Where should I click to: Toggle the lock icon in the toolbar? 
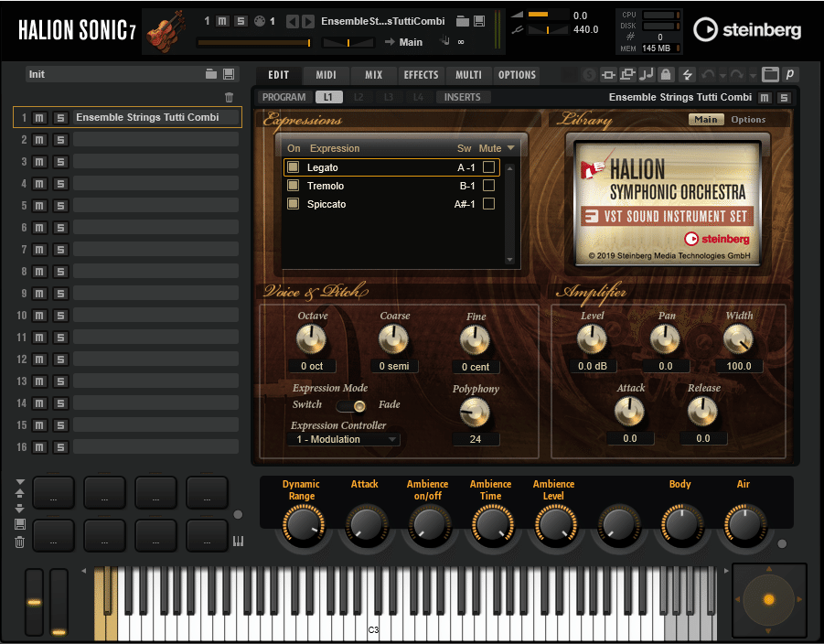[666, 75]
